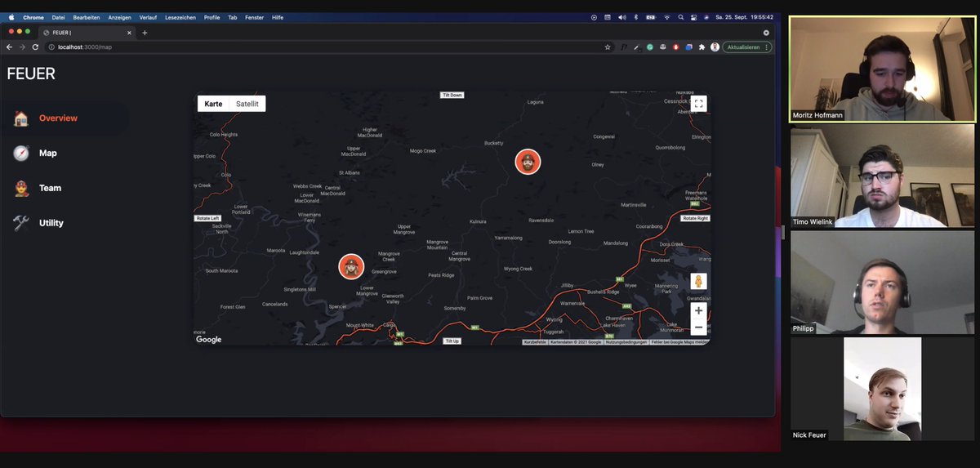
Task: Go forward in browser history
Action: click(22, 47)
